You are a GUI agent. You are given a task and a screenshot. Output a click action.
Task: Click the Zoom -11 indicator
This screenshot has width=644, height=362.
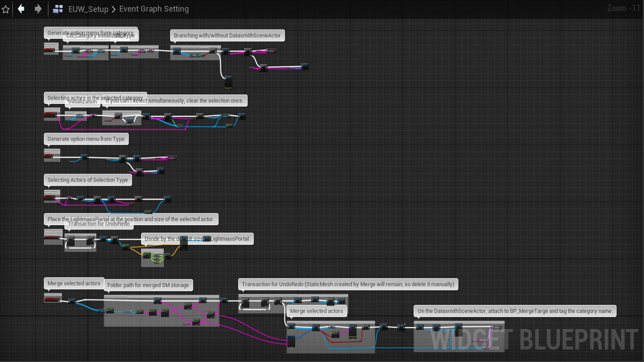pos(624,8)
